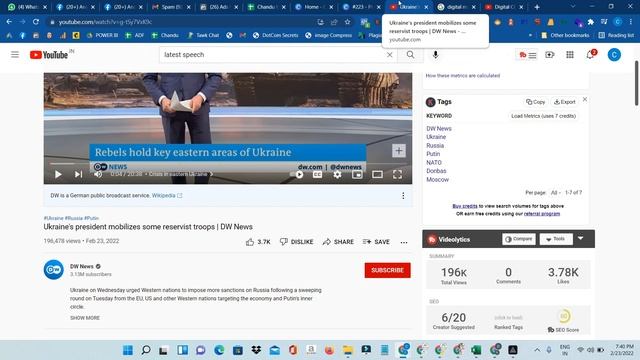Viewport: 640px width, 360px height.
Task: Toggle theater mode
Action: click(x=377, y=174)
